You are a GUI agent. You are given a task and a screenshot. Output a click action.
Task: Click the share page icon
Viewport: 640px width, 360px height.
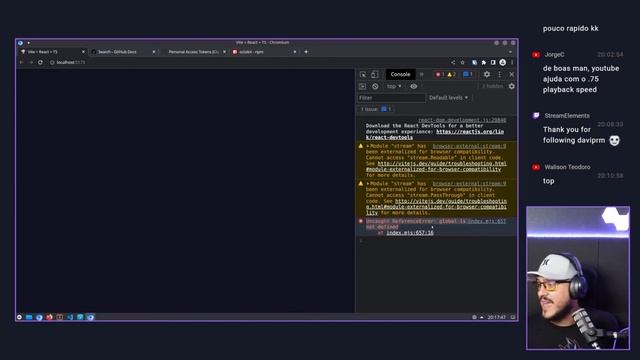click(453, 62)
